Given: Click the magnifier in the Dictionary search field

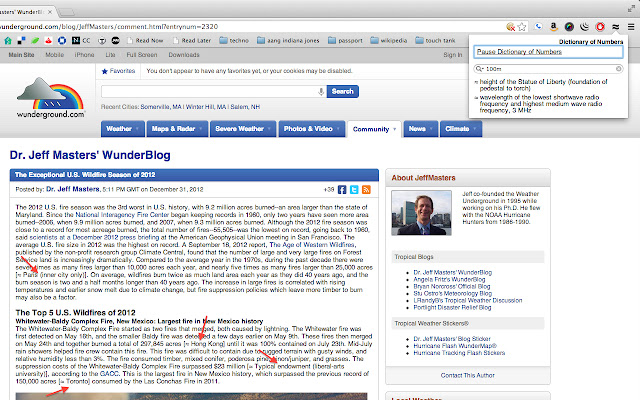Looking at the screenshot, I should point(479,69).
